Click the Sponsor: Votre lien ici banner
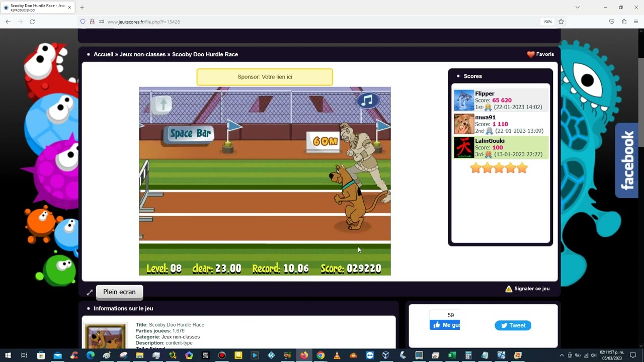The image size is (644, 362). (x=265, y=77)
